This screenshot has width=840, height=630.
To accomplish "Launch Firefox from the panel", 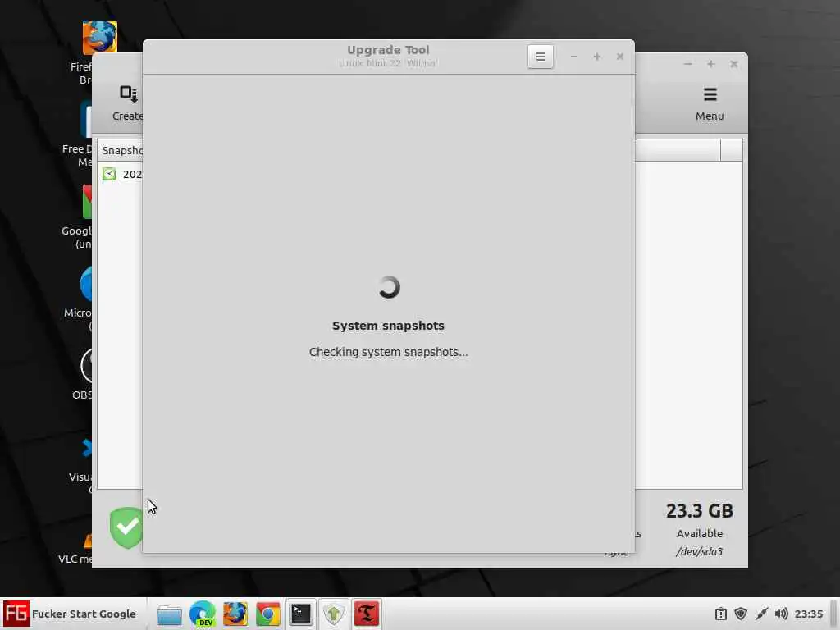I will click(x=235, y=614).
